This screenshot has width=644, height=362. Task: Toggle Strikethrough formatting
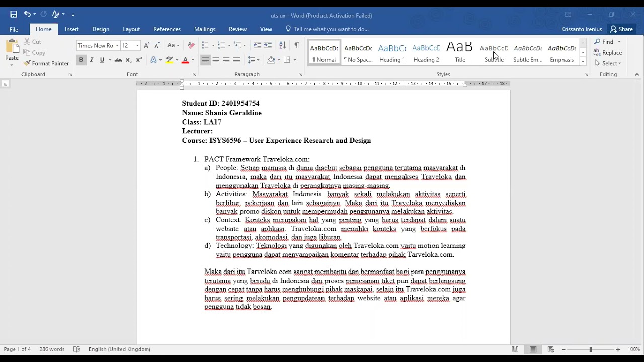point(118,60)
